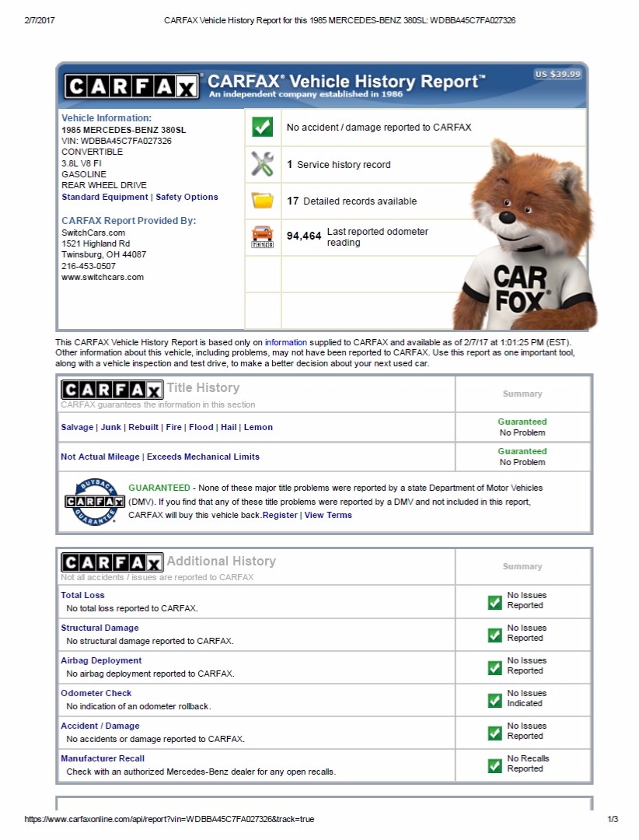Click the green no-accident checkmark icon

(x=263, y=127)
